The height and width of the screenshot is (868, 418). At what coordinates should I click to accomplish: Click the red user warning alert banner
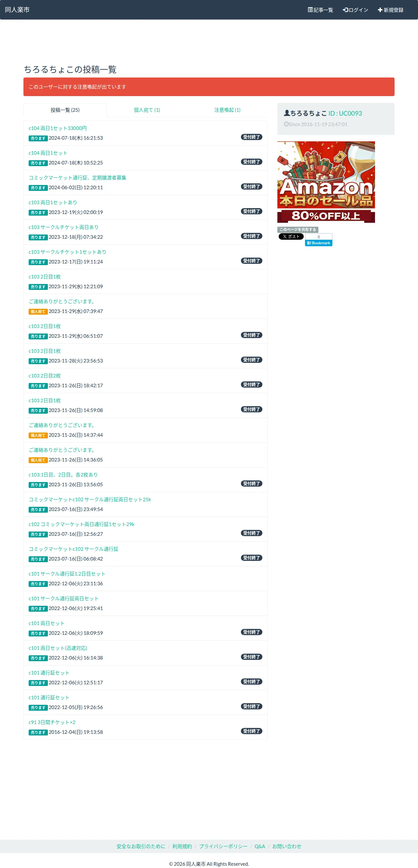point(209,87)
